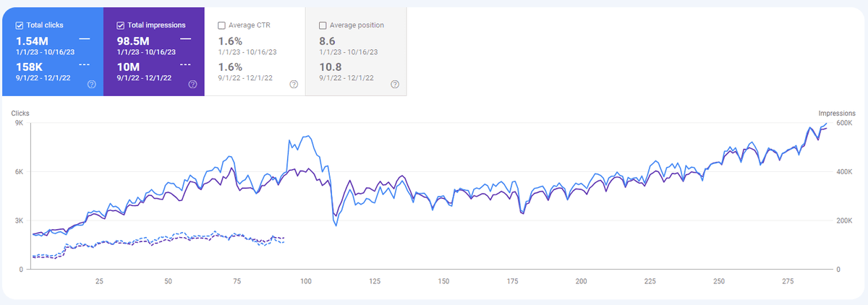Viewport: 868px width, 305px height.
Task: Click the solid line legend beside 1.54M
Action: [x=85, y=38]
